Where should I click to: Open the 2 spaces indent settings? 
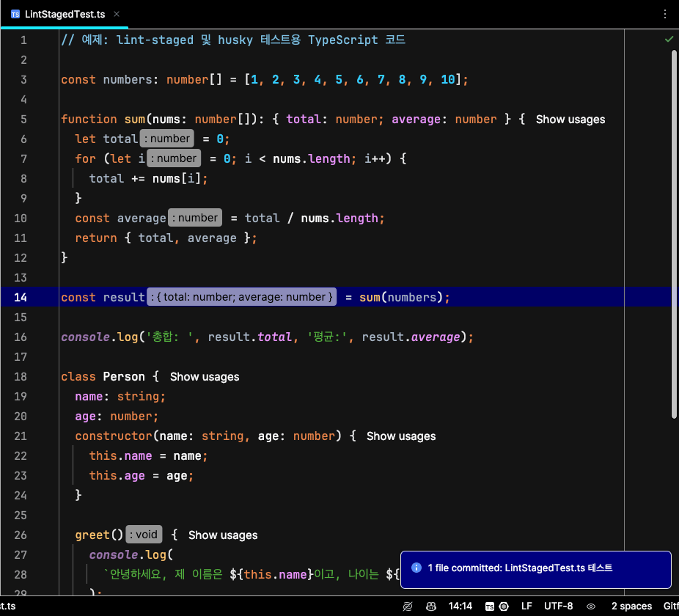631,606
